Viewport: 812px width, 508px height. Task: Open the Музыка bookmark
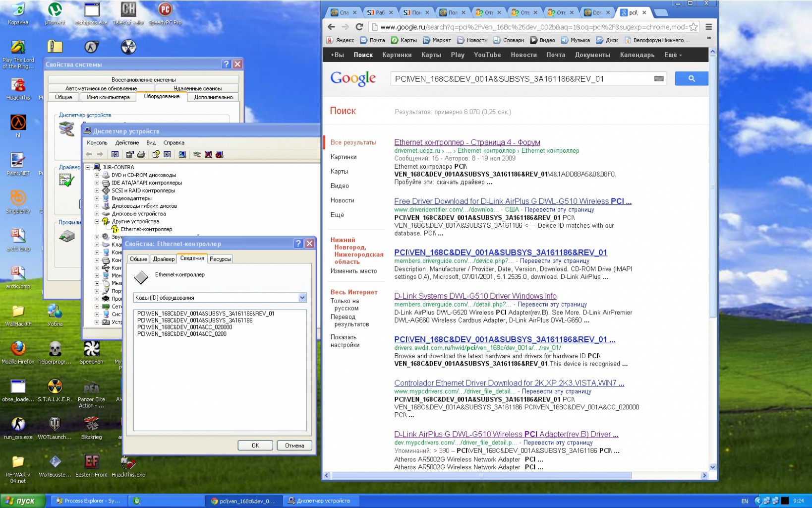point(575,40)
